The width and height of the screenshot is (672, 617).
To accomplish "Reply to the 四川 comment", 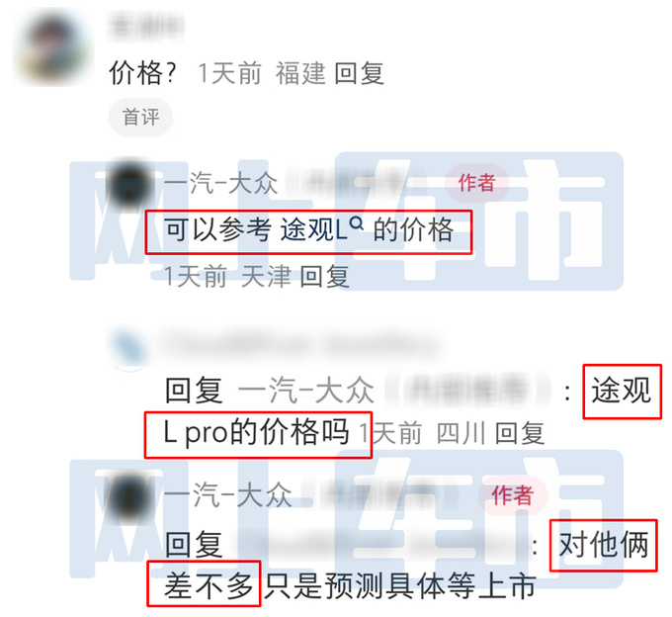I will click(x=520, y=433).
